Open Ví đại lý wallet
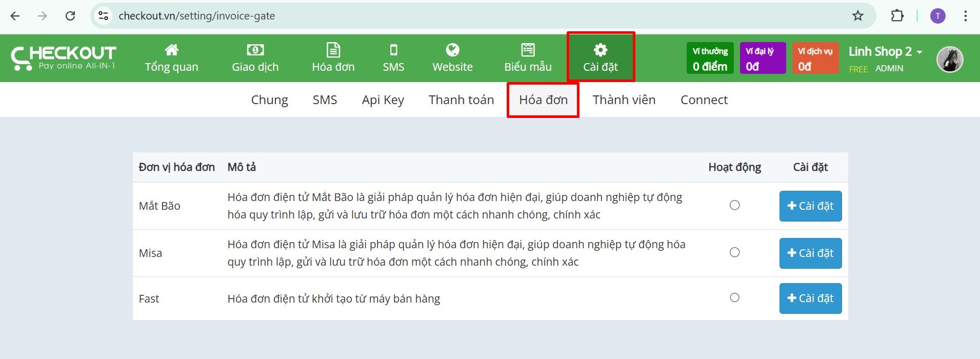The width and height of the screenshot is (980, 359). (763, 58)
